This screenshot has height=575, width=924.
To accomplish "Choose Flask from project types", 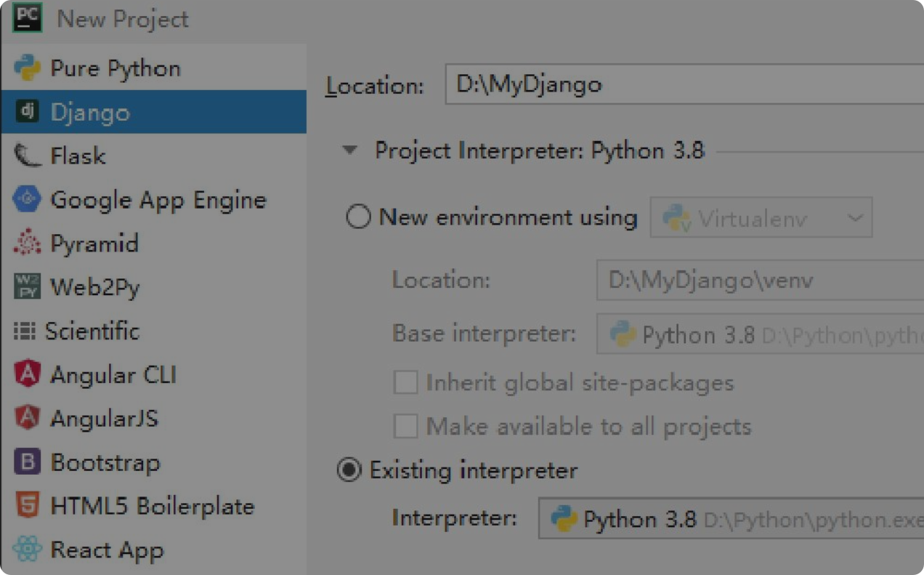I will (x=153, y=156).
